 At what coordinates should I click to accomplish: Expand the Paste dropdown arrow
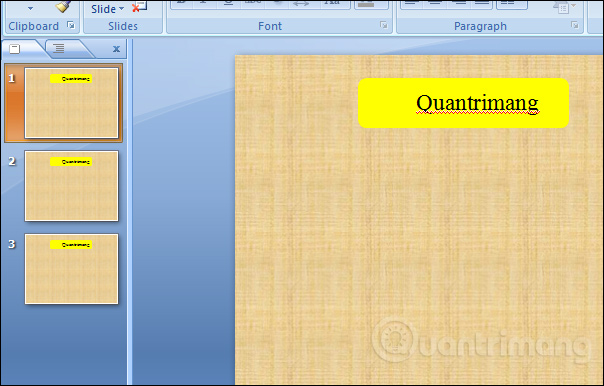[30, 8]
